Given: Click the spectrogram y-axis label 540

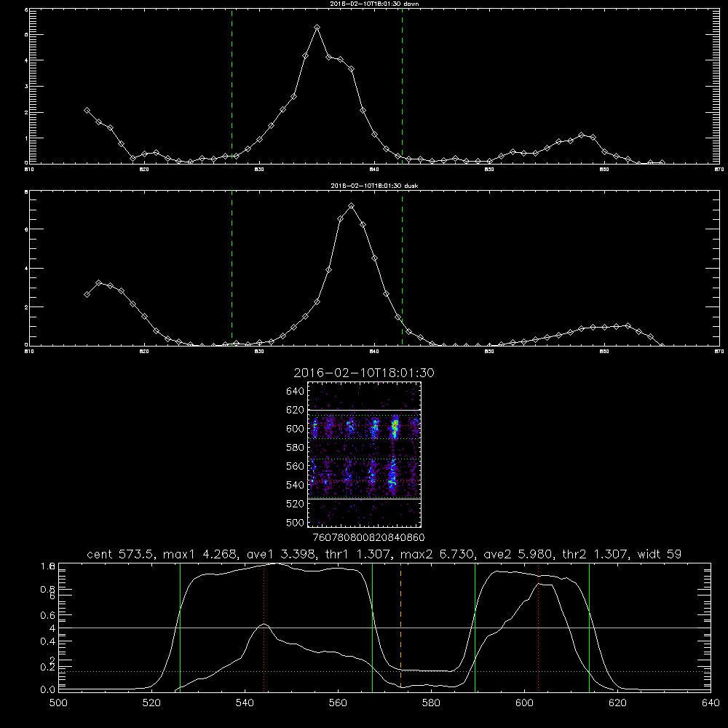Looking at the screenshot, I should (x=296, y=485).
